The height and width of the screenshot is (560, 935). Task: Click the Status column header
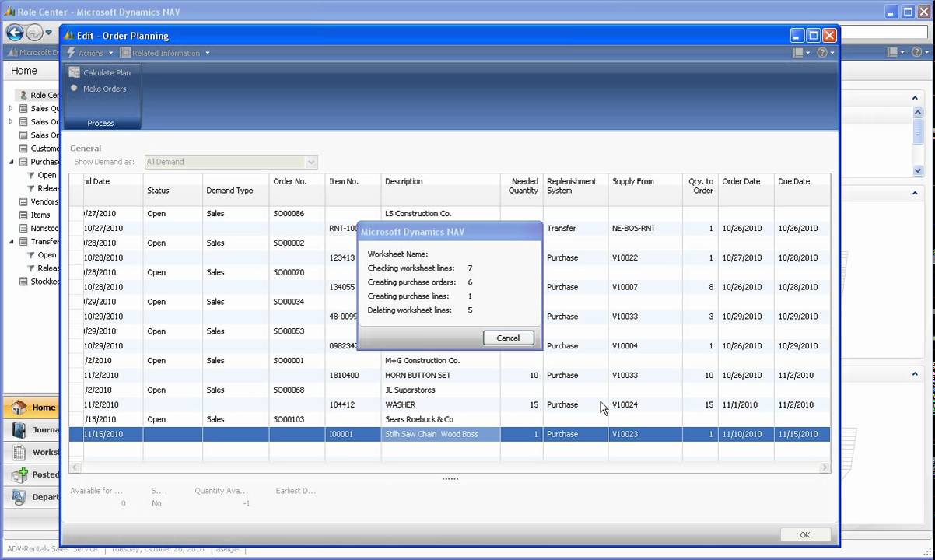(x=173, y=191)
